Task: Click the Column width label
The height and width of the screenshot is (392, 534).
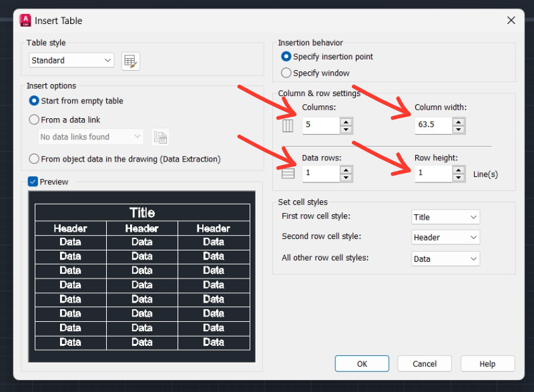Action: click(441, 107)
